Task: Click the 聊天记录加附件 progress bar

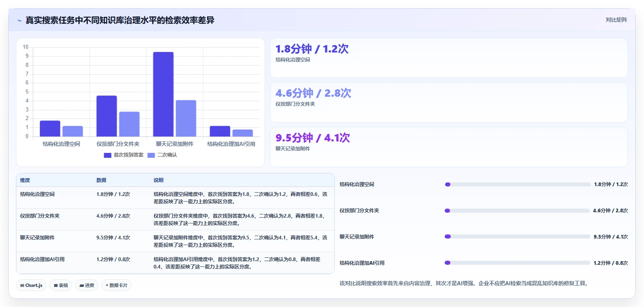Action: 518,237
